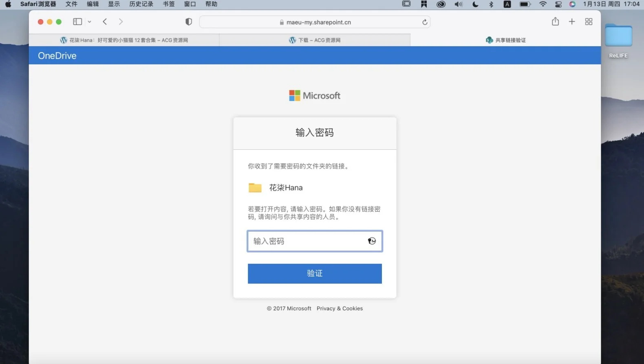644x364 pixels.
Task: Click the password autofill key icon
Action: point(372,241)
